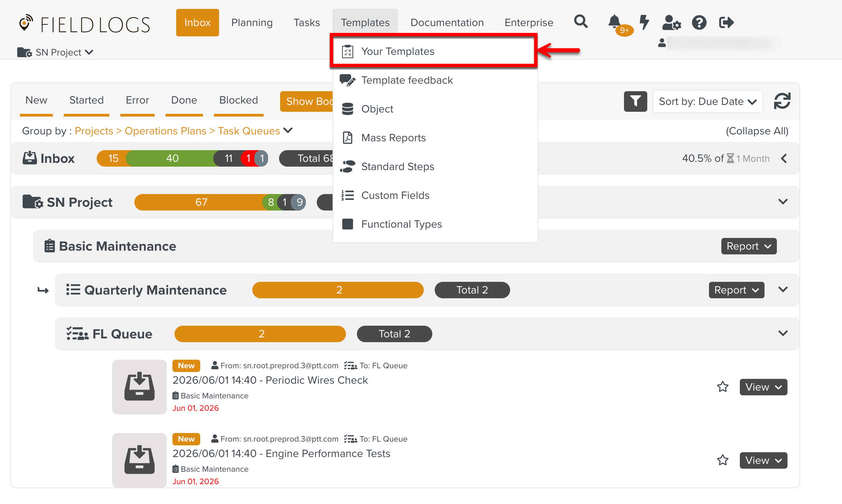Click the Show Booked button

[x=306, y=101]
